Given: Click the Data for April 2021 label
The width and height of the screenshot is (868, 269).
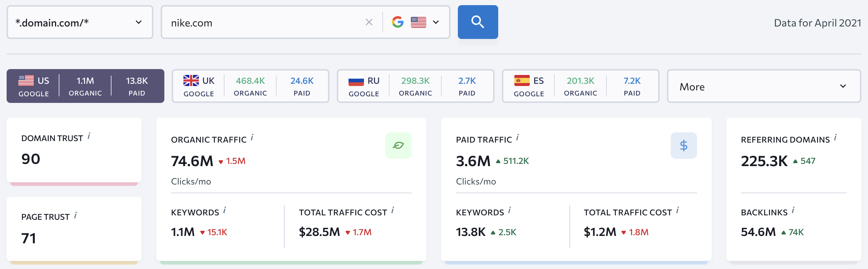Looking at the screenshot, I should point(817,23).
